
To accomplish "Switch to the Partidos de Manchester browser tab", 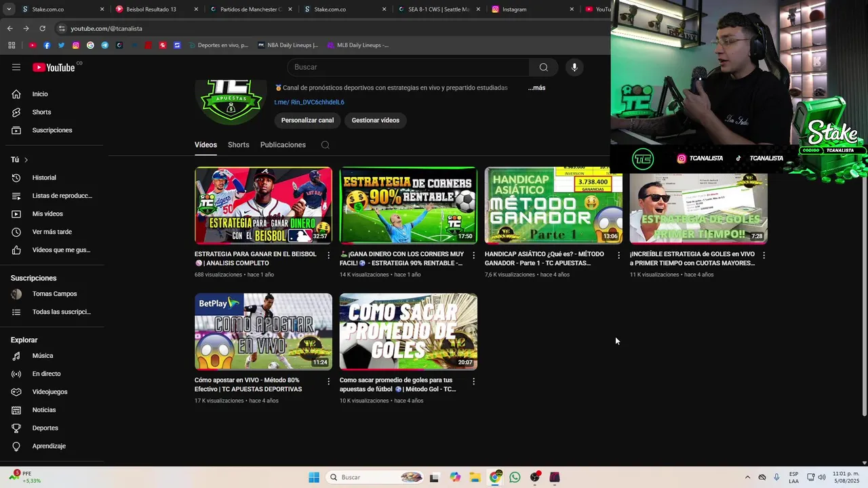I will click(250, 9).
